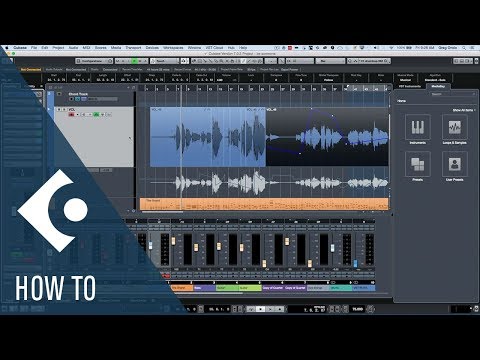Screen dimensions: 480x360
Task: Open the Configuration toolbar dropdown
Action: pyautogui.click(x=94, y=61)
